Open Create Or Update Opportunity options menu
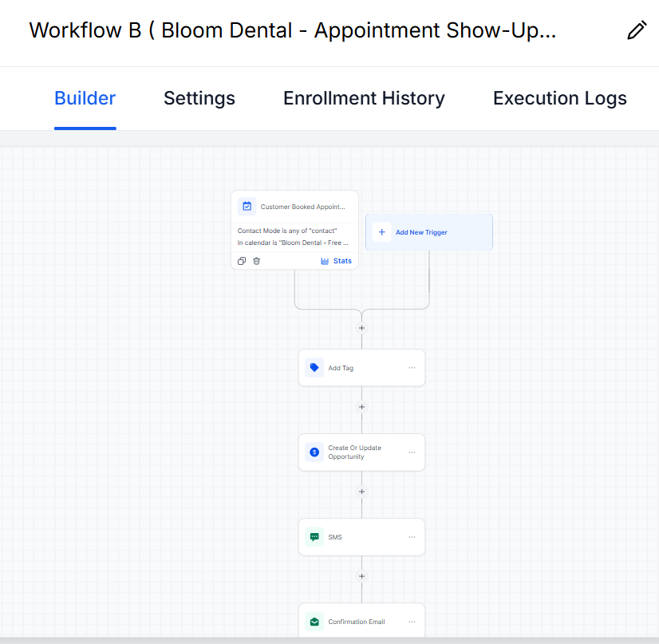Screen dimensions: 659x644 412,452
